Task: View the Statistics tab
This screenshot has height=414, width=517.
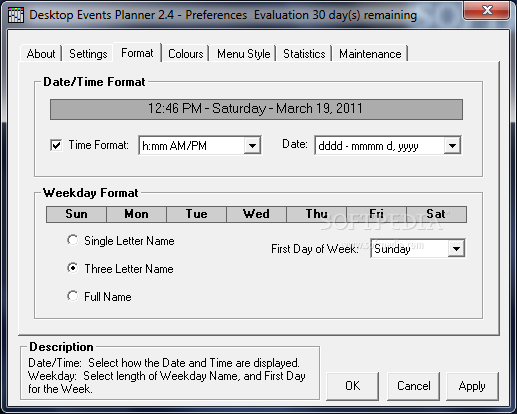Action: [x=304, y=54]
